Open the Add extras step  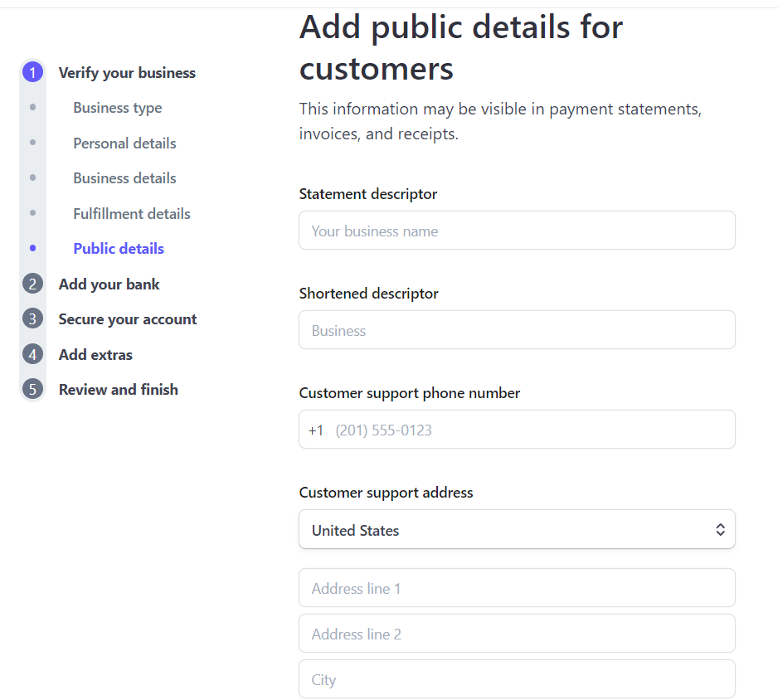95,354
